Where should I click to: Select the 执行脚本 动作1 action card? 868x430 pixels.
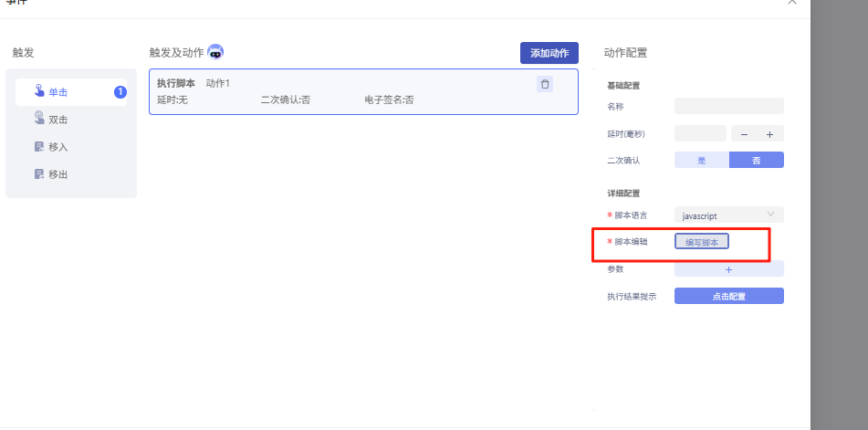(x=363, y=92)
